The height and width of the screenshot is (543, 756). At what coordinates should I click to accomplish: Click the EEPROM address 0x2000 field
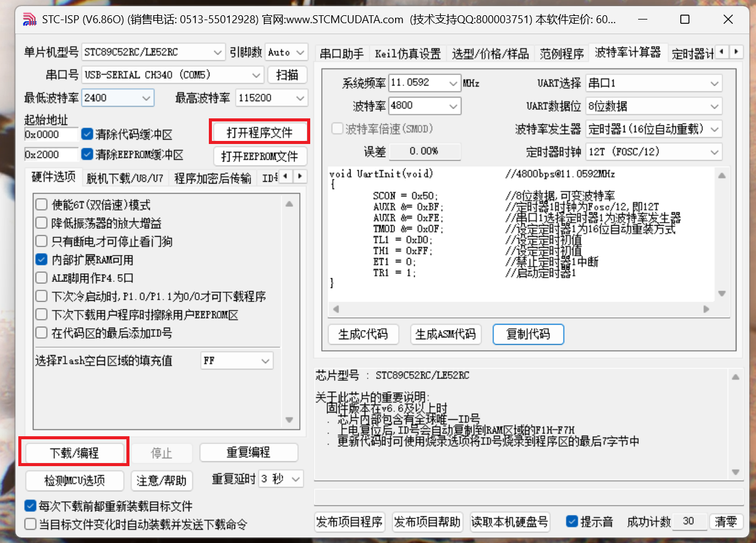point(51,154)
